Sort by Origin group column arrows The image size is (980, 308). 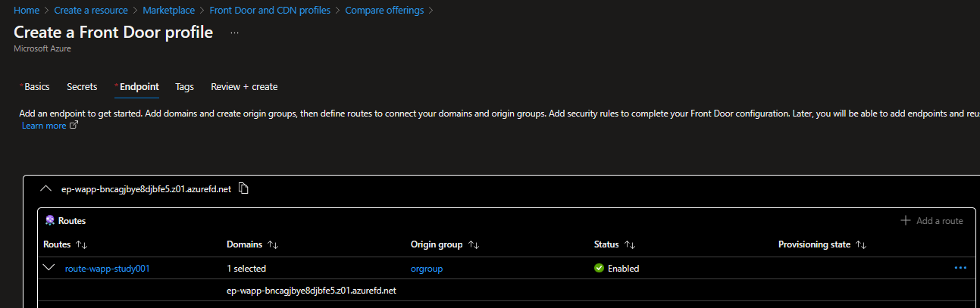pos(474,245)
